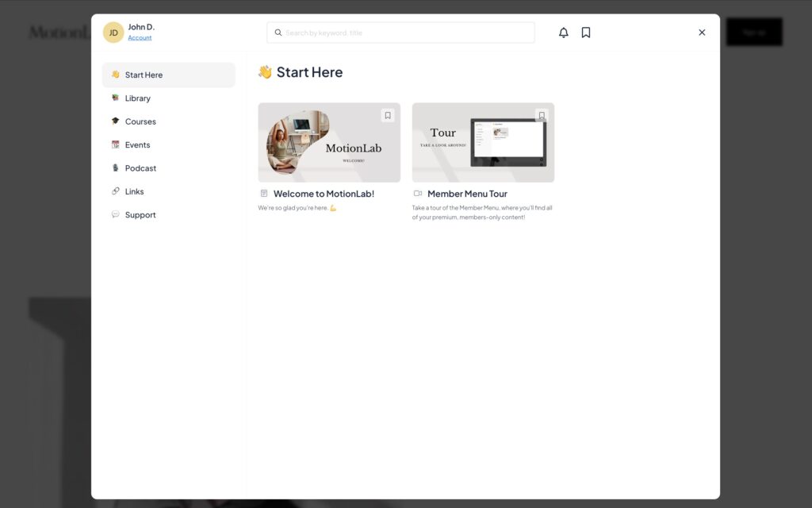Click the graduation cap Courses icon
812x508 pixels.
pyautogui.click(x=116, y=121)
